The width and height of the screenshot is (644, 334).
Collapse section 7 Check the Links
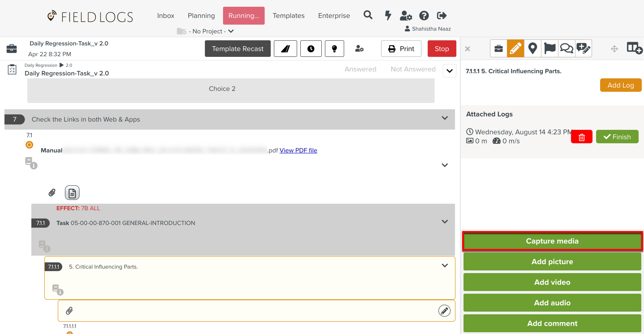(x=445, y=118)
